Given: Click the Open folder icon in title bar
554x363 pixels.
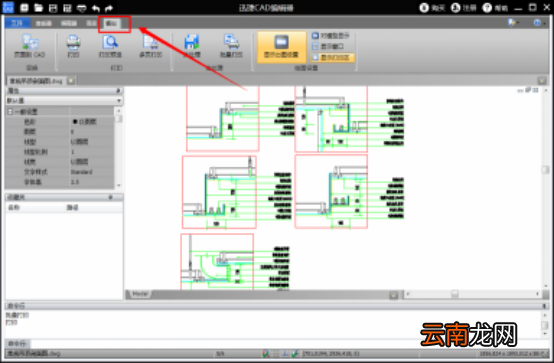Looking at the screenshot, I should coord(39,8).
